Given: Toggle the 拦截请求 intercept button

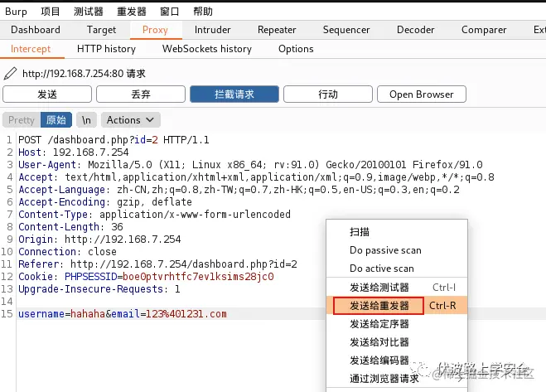Looking at the screenshot, I should (234, 94).
